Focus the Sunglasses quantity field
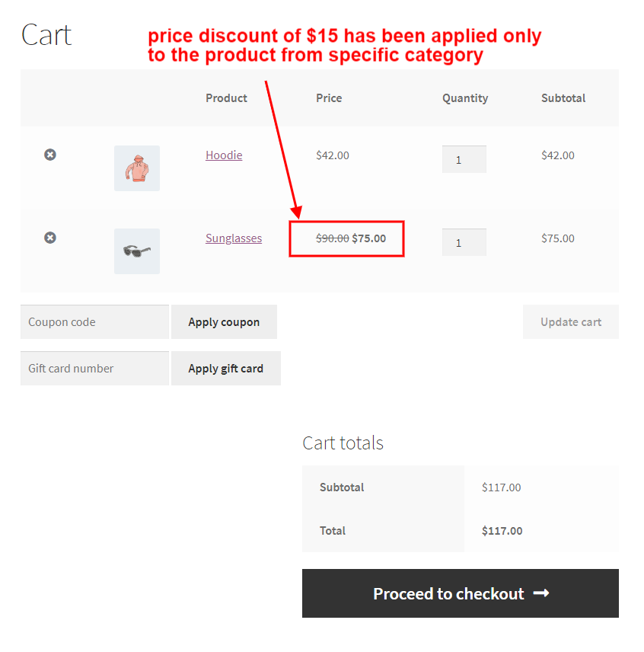The width and height of the screenshot is (644, 652). (464, 242)
